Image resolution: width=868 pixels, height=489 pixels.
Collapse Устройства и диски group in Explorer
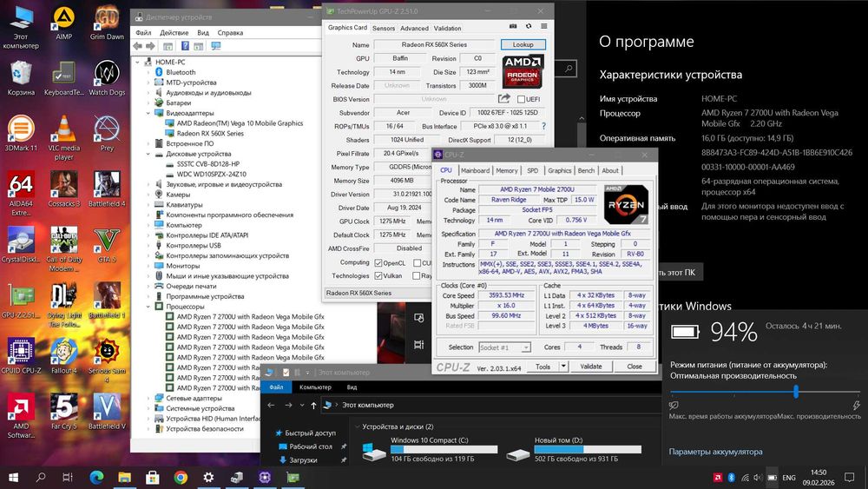(357, 427)
